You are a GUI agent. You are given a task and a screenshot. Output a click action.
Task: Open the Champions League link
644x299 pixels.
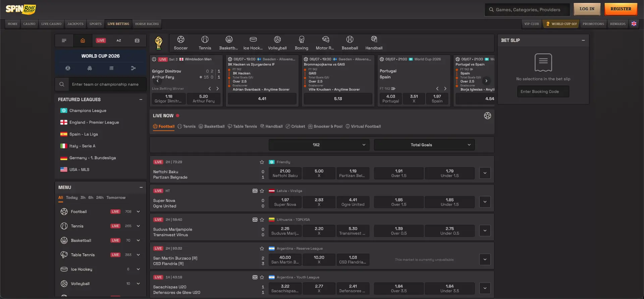pos(88,111)
